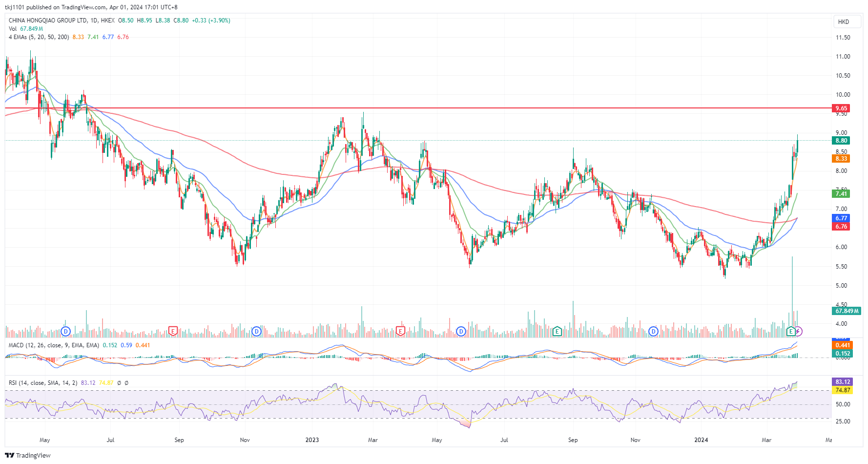Click the MACD value 0.59 in legend
Image resolution: width=868 pixels, height=464 pixels.
(126, 345)
